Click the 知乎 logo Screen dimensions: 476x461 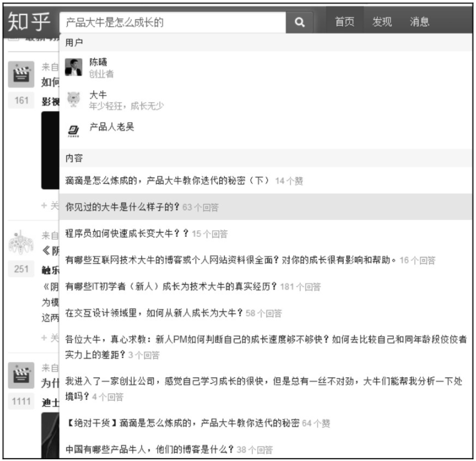tap(29, 22)
